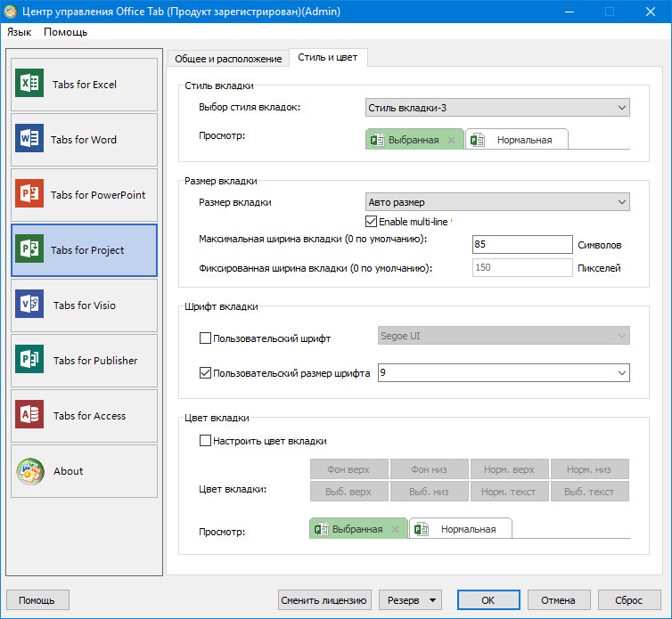The height and width of the screenshot is (619, 672).
Task: Open the Язык menu
Action: (x=20, y=31)
